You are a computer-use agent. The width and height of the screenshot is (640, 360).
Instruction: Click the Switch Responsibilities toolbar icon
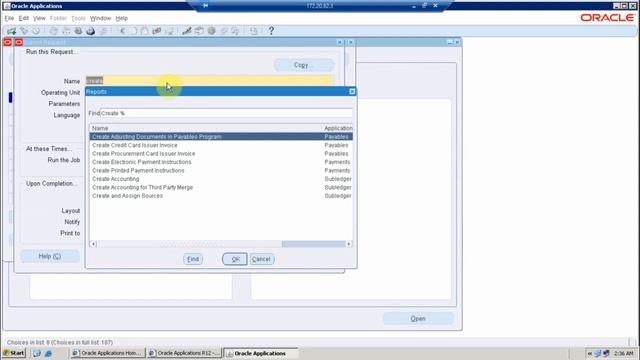[x=78, y=31]
